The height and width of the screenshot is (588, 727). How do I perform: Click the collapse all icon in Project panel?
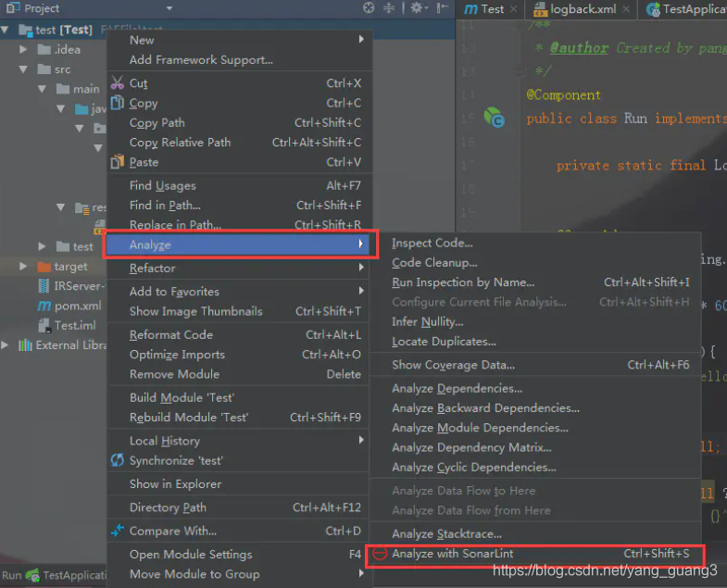389,7
